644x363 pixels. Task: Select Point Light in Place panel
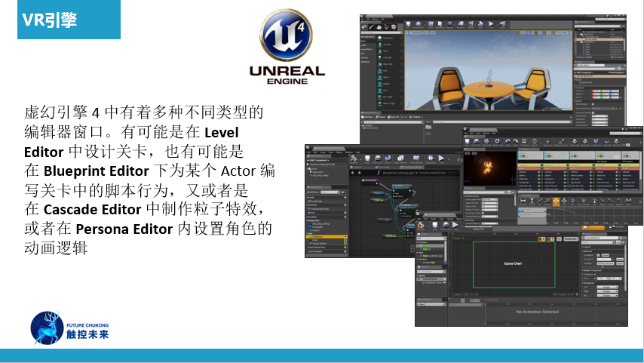390,57
